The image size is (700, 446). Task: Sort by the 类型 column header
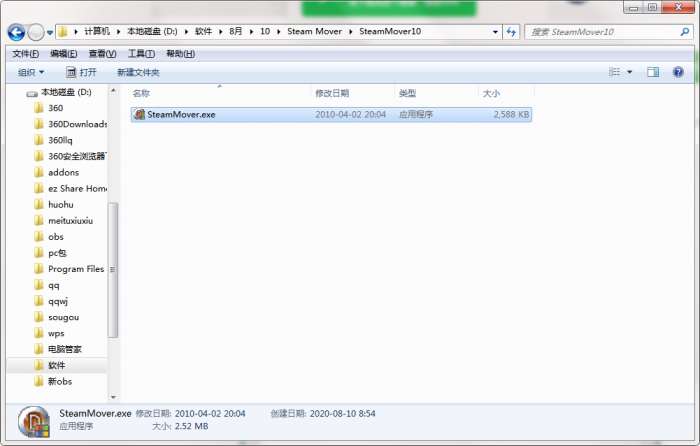point(407,93)
